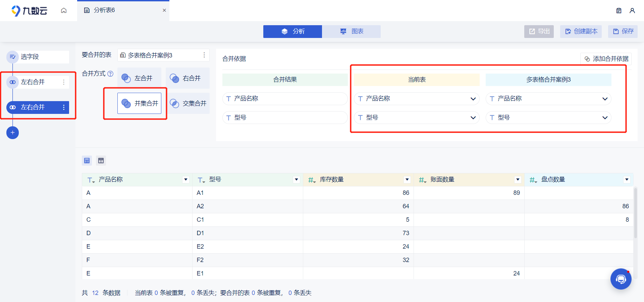Switch to the first table view icon

tap(87, 161)
